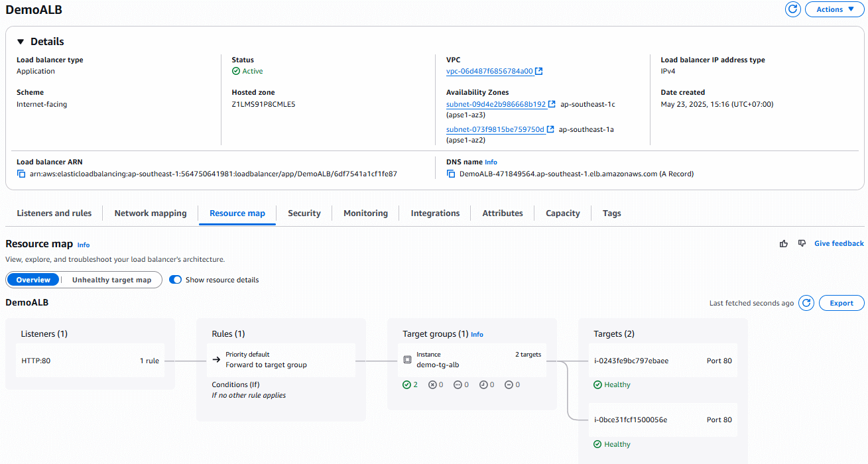
Task: Open subnet-09d4e2b986668b192 link
Action: click(496, 104)
